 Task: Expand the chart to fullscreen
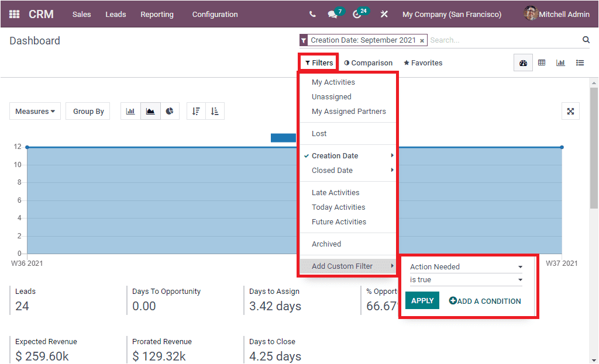coord(570,111)
